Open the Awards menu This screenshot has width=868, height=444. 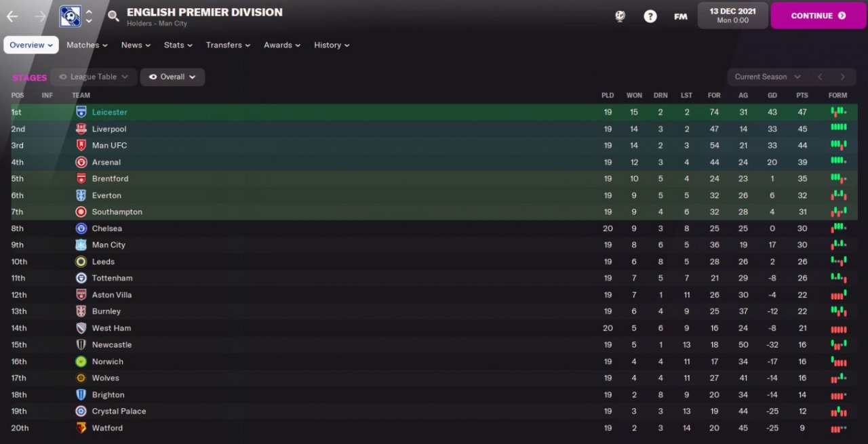tap(283, 45)
